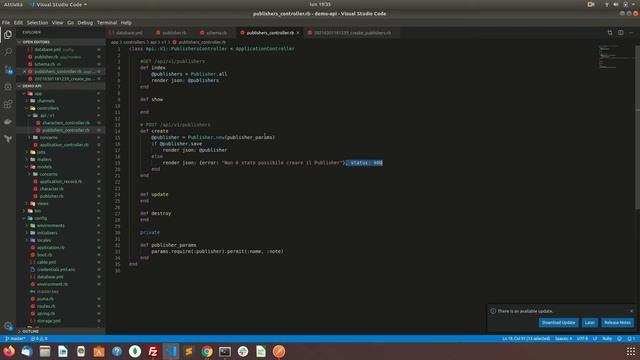Open the Docker view icon in activity bar
This screenshot has width=640, height=360.
coord(8,122)
